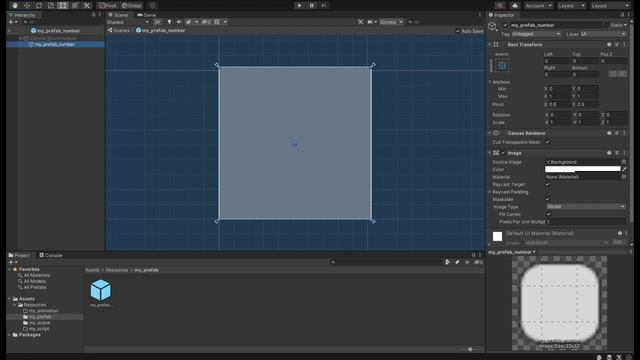
Task: Collapse the Anchors section
Action: click(x=490, y=82)
